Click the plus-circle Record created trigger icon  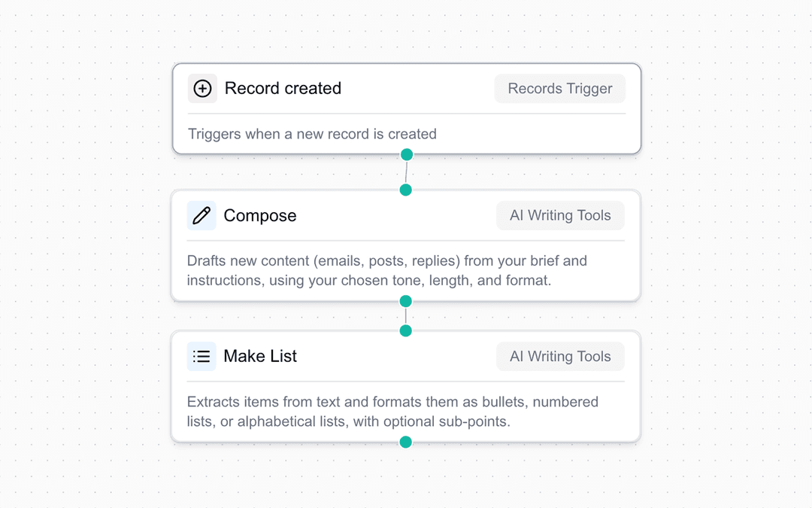pos(202,88)
